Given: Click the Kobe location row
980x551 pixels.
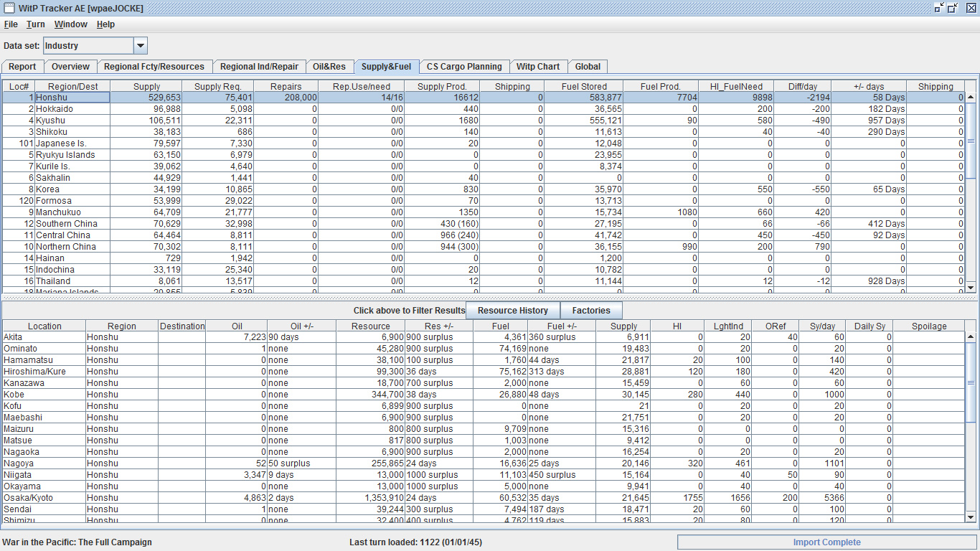Looking at the screenshot, I should 484,395.
